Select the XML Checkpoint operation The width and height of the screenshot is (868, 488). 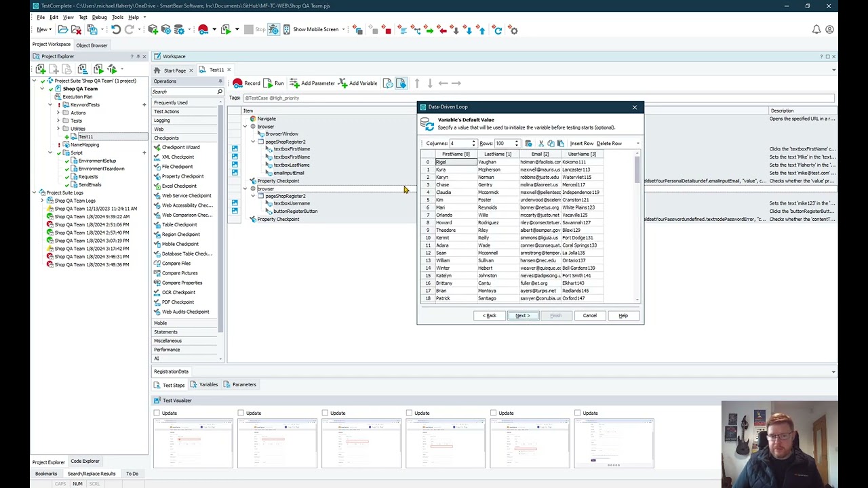(174, 157)
